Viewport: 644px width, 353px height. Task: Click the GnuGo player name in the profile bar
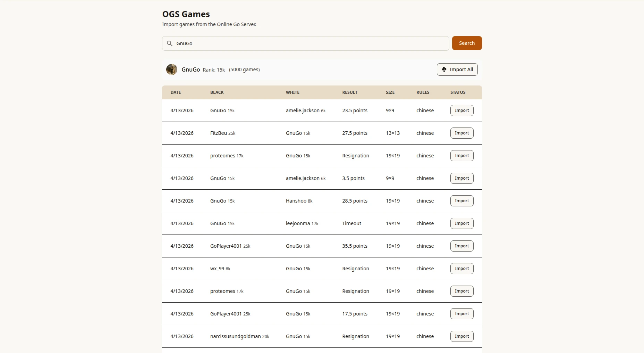point(190,69)
